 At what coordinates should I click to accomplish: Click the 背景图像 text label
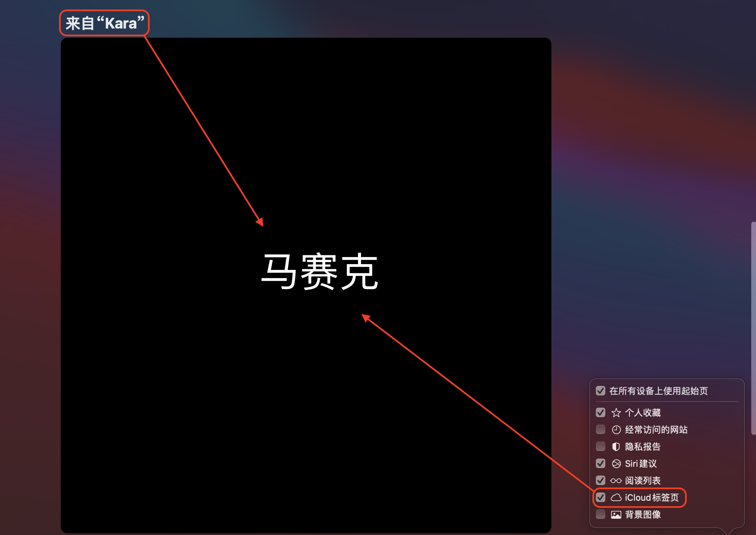click(643, 515)
